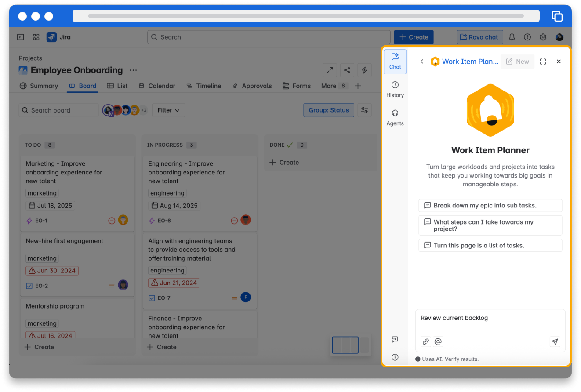Viewport: 581px width, 392px height.
Task: Choose 'What steps can I take towards my project?'
Action: point(490,225)
